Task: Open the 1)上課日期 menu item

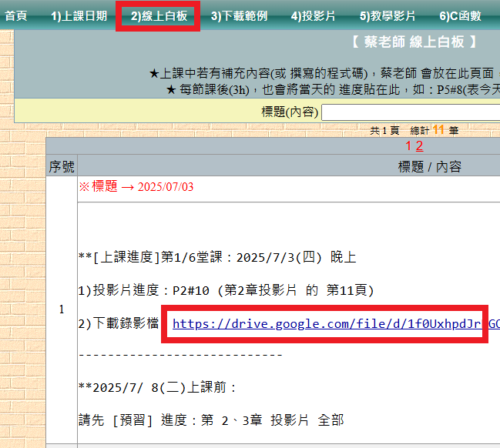Action: (79, 16)
